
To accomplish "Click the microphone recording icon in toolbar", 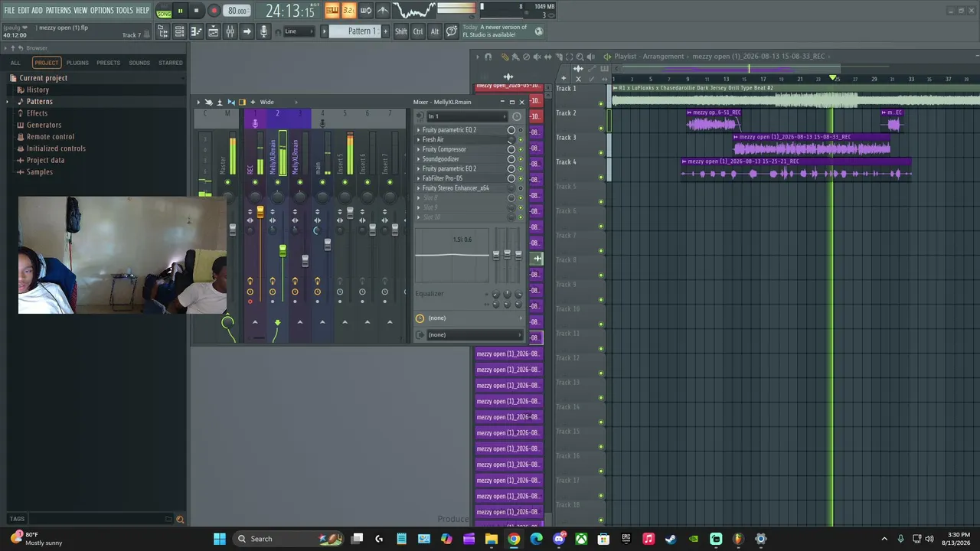I will coord(264,31).
